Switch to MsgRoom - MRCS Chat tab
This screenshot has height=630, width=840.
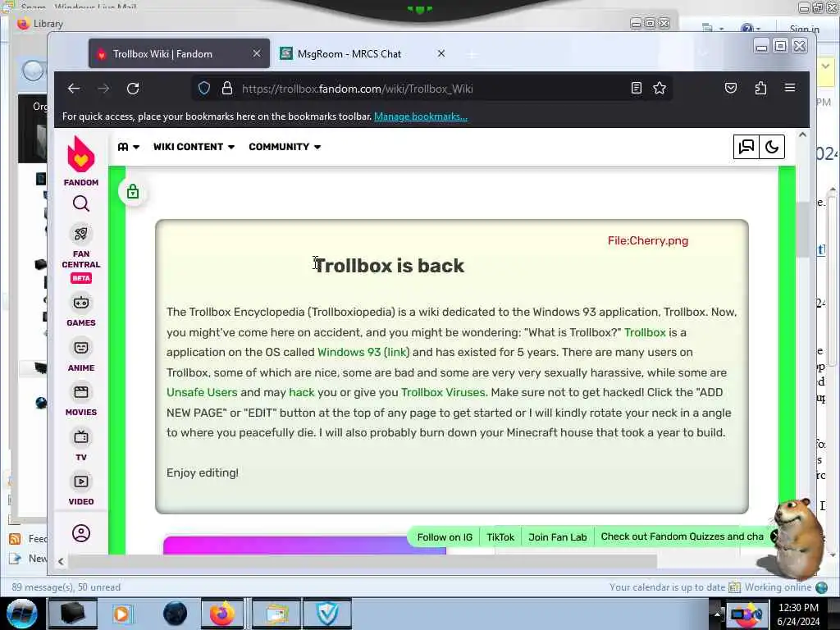(x=348, y=53)
